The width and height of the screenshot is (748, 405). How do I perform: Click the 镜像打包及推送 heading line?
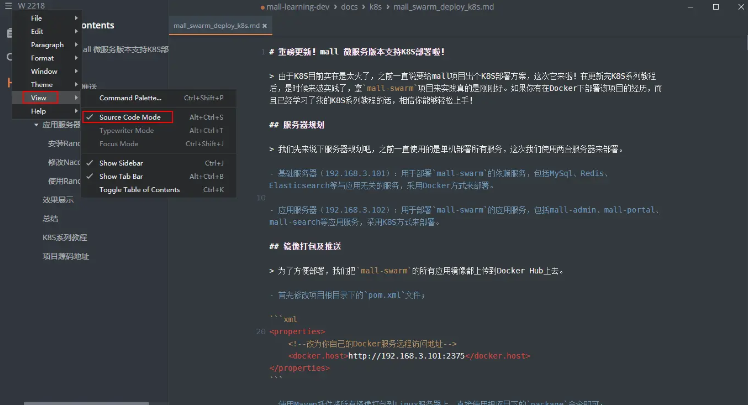305,247
